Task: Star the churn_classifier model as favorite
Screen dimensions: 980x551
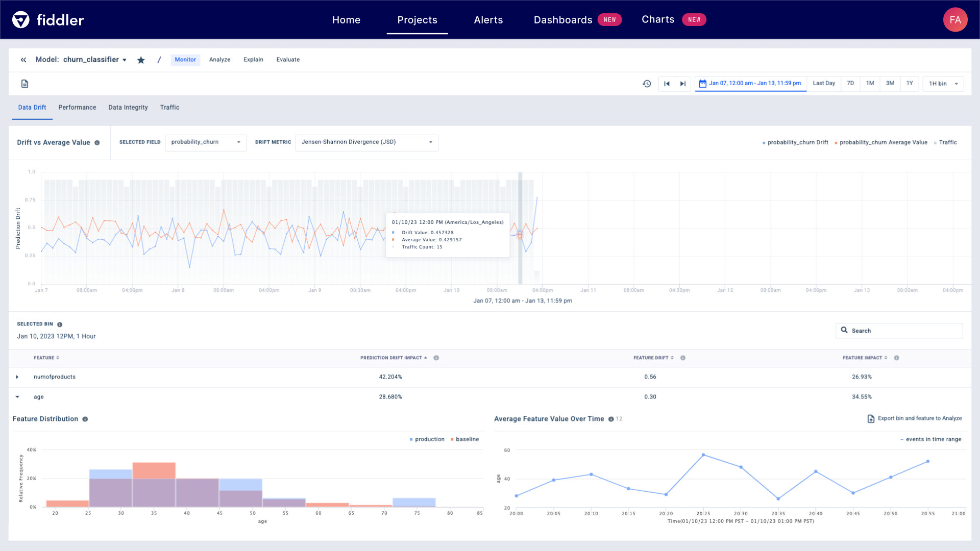Action: [x=141, y=60]
